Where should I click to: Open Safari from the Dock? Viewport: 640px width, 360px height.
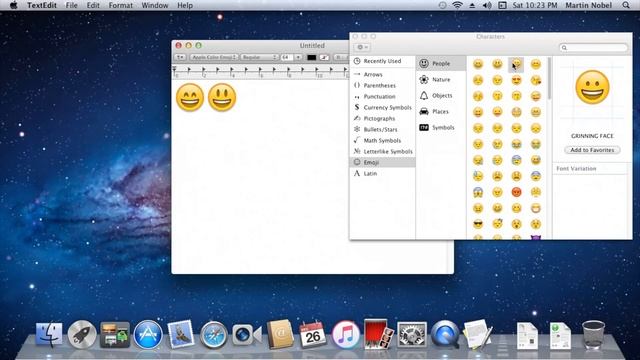[213, 335]
